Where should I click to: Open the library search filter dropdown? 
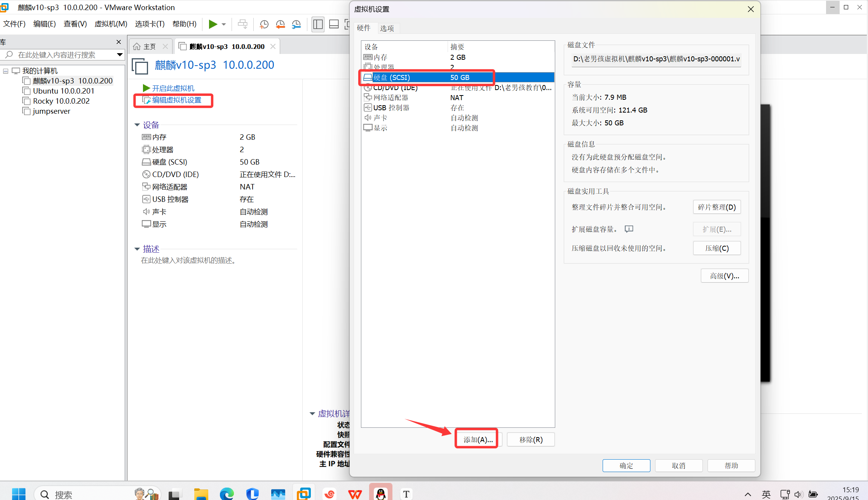(120, 55)
